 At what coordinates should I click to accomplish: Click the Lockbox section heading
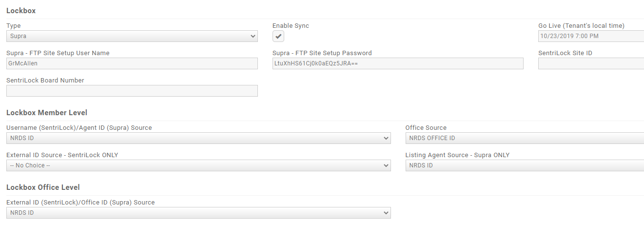pos(21,11)
